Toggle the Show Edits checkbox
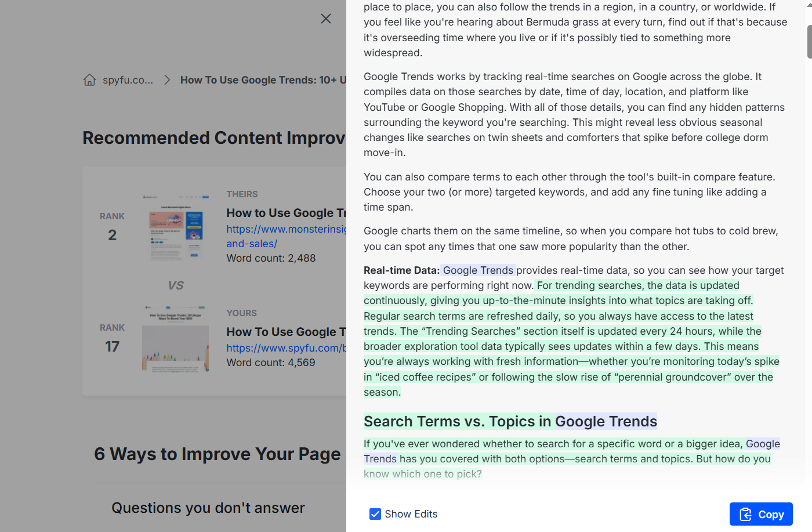812x532 pixels. pyautogui.click(x=375, y=514)
